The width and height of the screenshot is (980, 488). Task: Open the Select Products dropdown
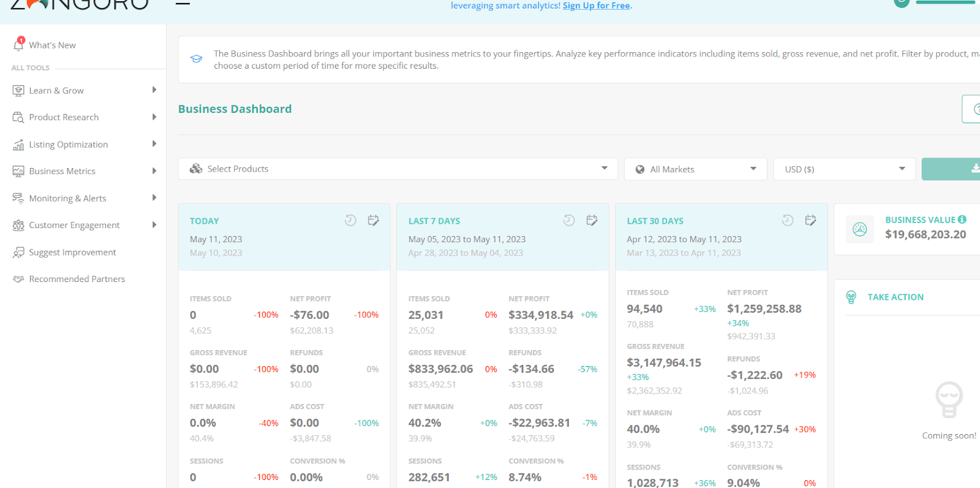(398, 169)
